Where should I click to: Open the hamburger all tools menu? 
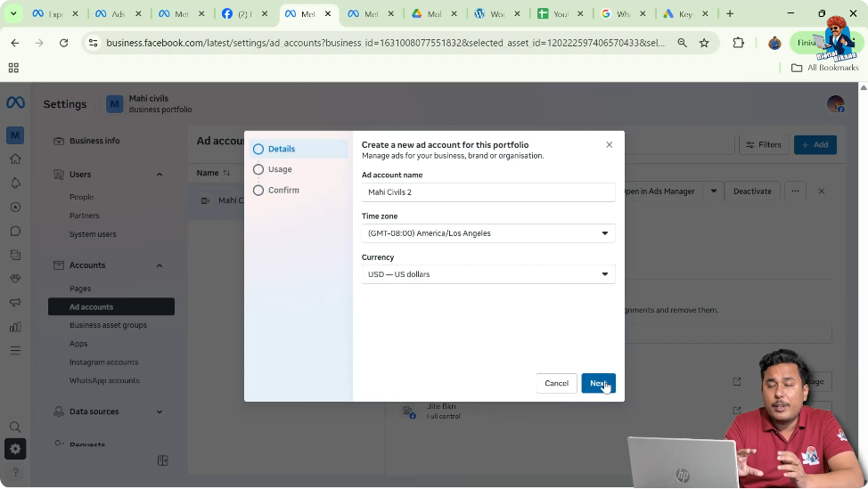15,350
